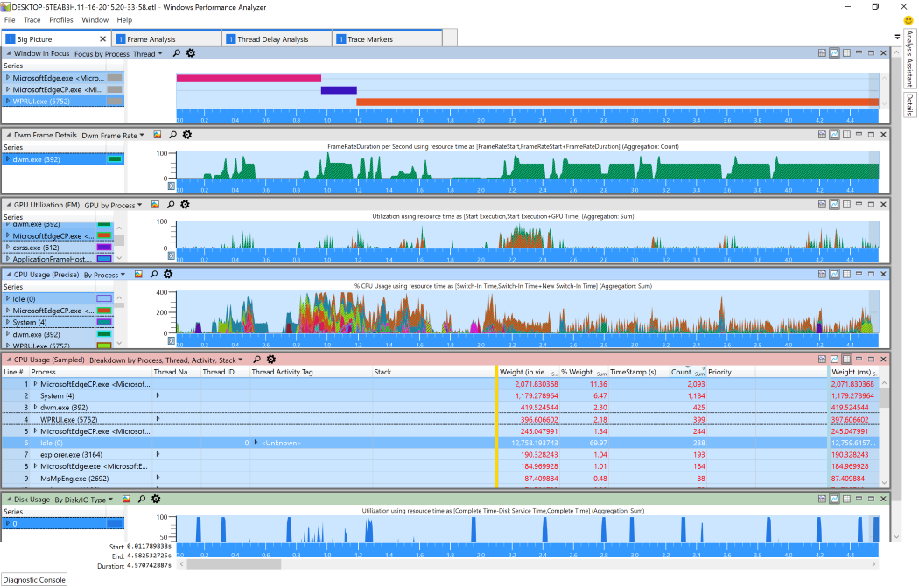This screenshot has width=919, height=588.
Task: Click the search icon in Dwm Frame Details
Action: click(x=172, y=136)
